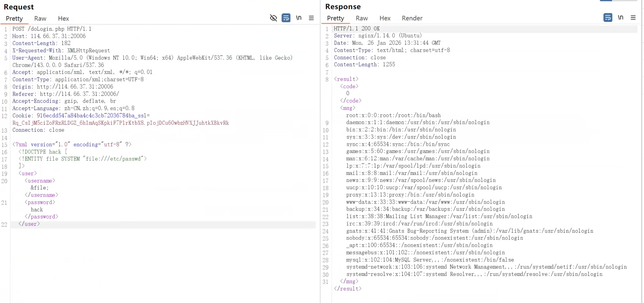Select the Request Pretty tab
644x303 pixels.
point(14,18)
